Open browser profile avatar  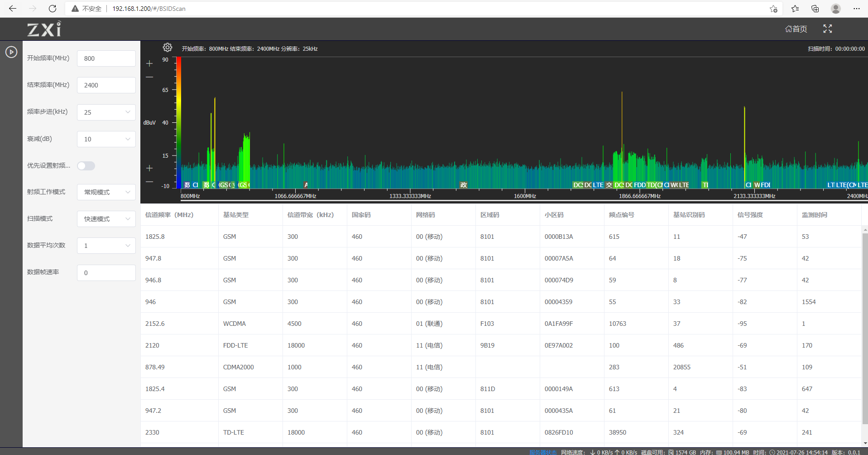tap(836, 9)
